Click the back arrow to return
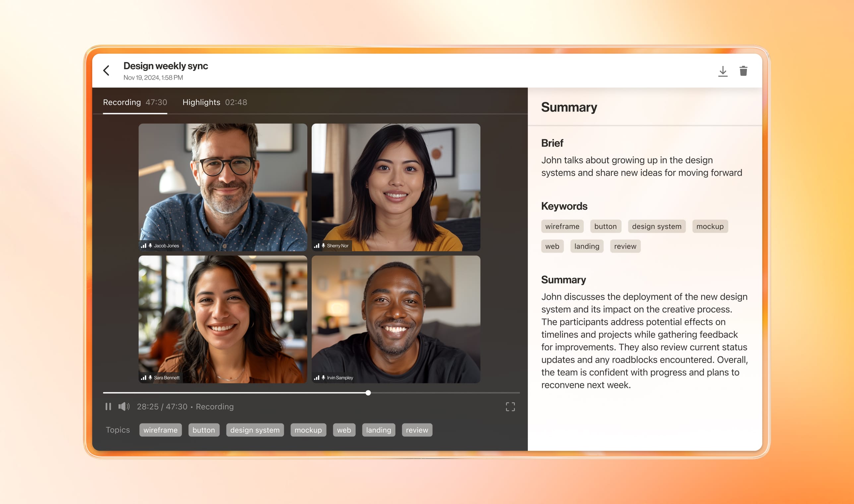Image resolution: width=854 pixels, height=504 pixels. pos(106,70)
